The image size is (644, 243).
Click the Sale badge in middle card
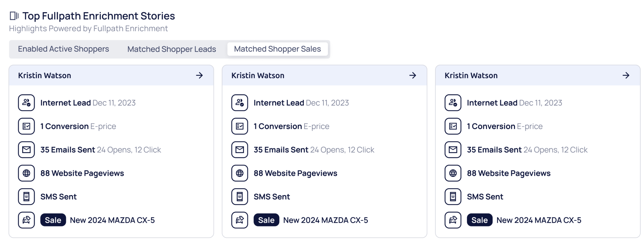pyautogui.click(x=266, y=220)
